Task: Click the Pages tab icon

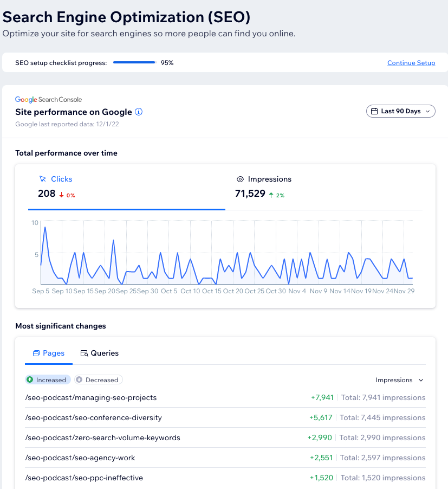Action: (36, 353)
